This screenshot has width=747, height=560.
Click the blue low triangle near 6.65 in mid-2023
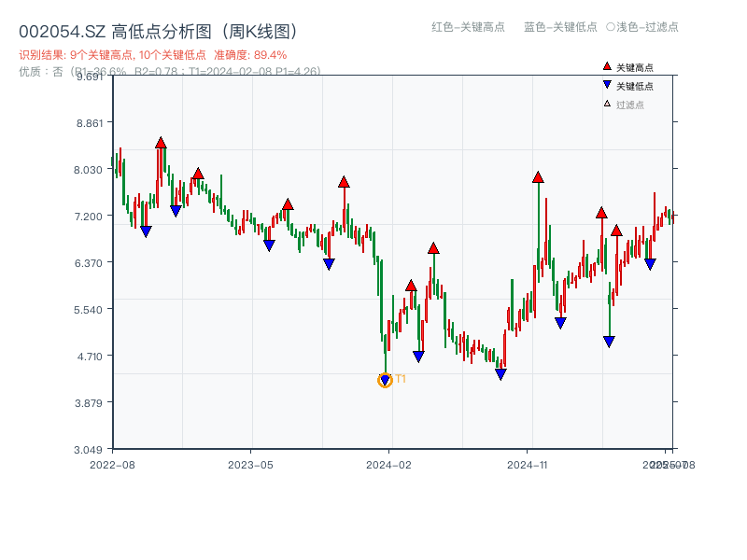pyautogui.click(x=269, y=245)
